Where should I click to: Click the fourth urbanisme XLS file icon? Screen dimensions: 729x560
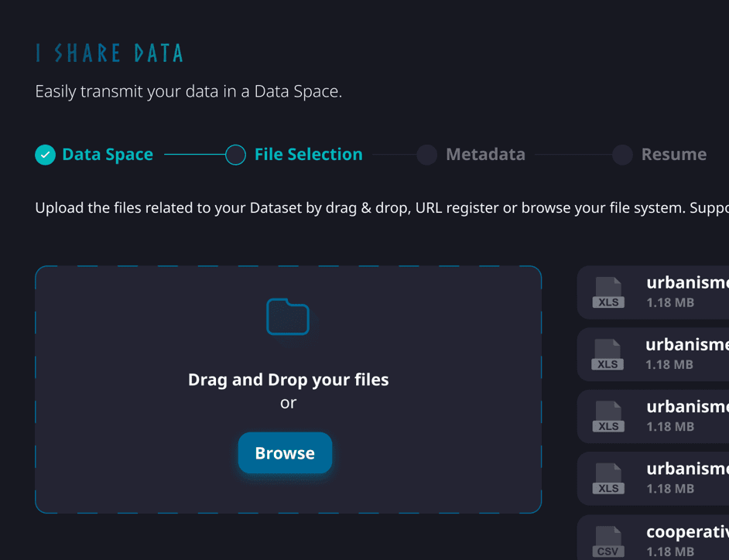[608, 479]
